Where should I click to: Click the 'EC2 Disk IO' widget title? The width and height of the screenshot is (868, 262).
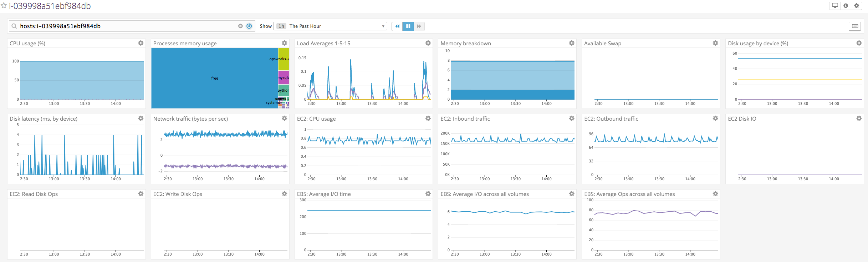pyautogui.click(x=742, y=119)
